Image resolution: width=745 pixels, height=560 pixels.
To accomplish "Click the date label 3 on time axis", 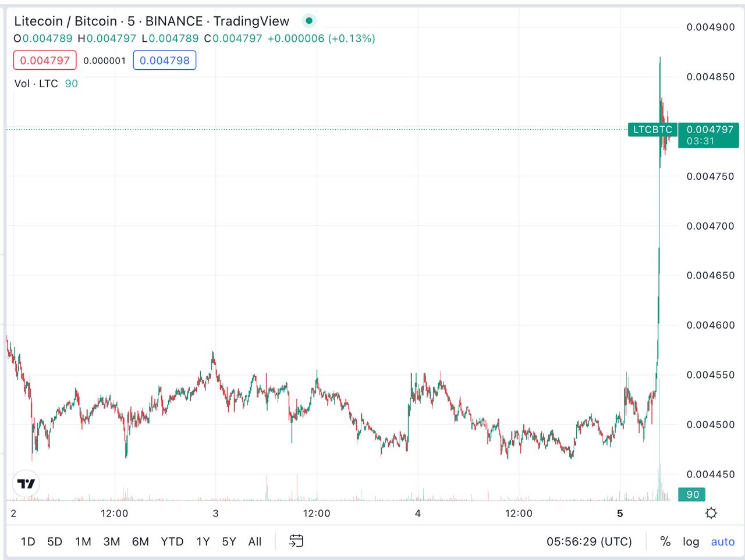I will point(216,513).
